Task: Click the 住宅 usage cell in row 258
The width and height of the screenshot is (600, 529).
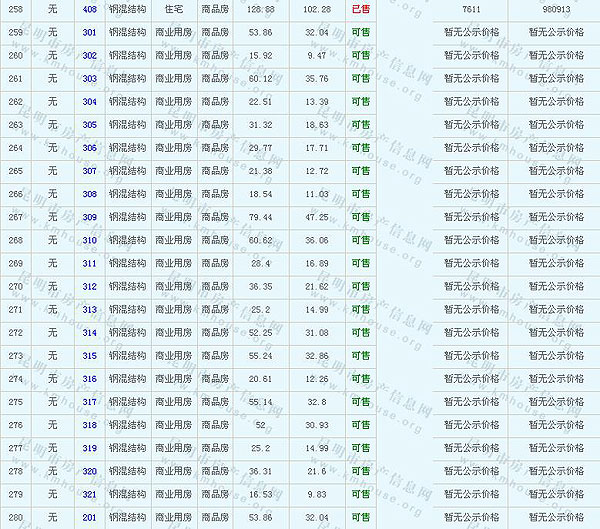Action: tap(174, 9)
